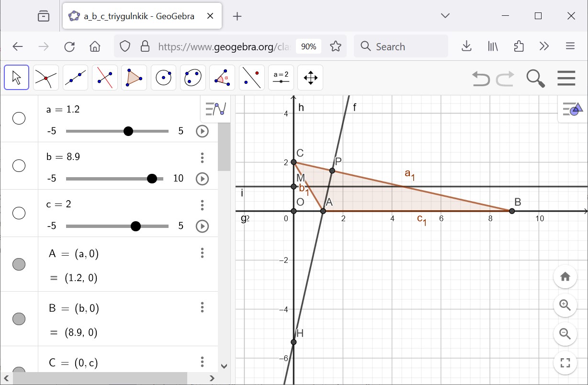Open a new browser tab
This screenshot has width=588, height=385.
click(x=237, y=16)
